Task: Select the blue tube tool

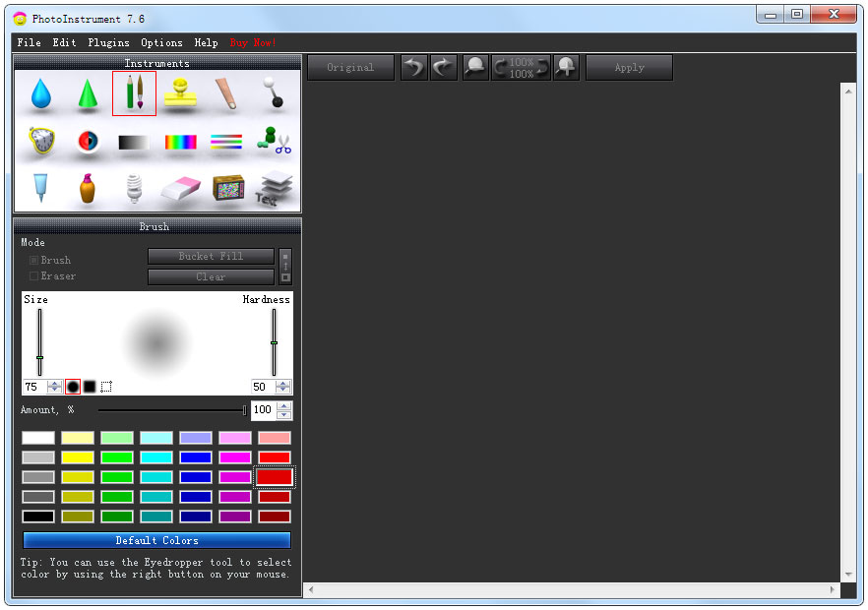Action: 40,188
